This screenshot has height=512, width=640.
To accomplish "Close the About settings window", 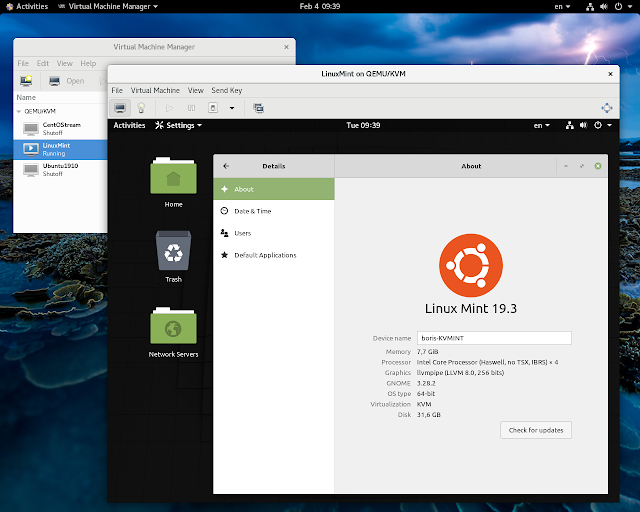I will [598, 166].
